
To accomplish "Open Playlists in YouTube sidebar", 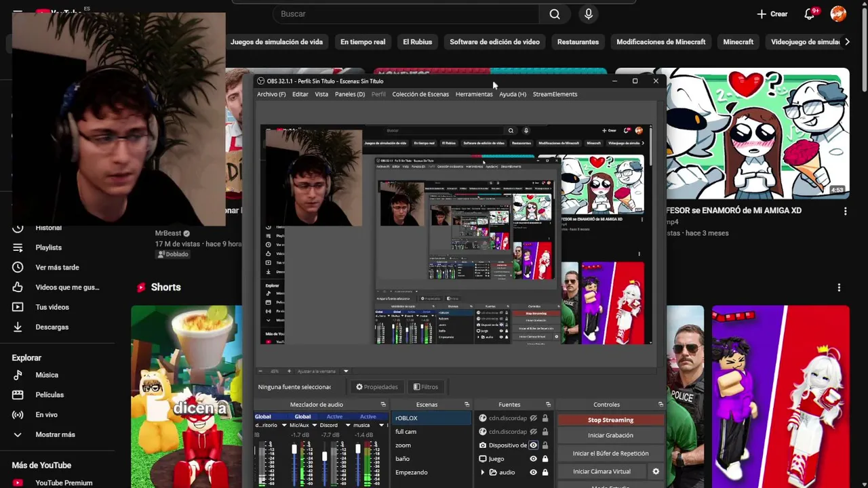I will (x=48, y=247).
